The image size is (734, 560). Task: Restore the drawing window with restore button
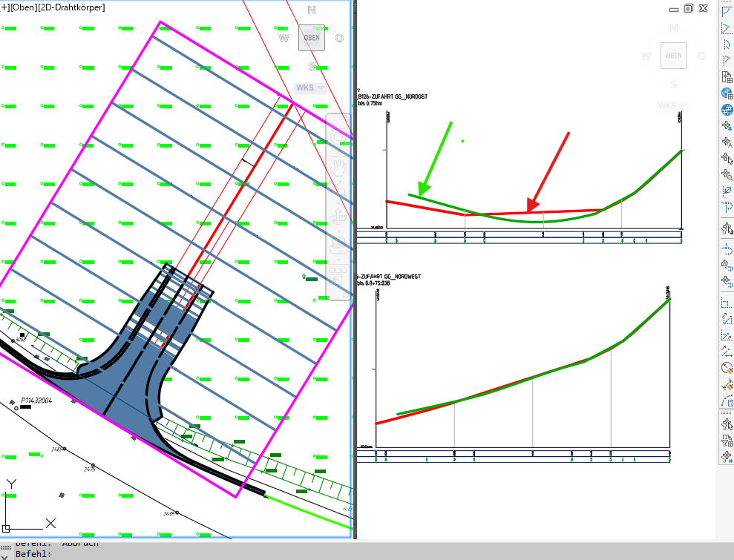tap(688, 8)
